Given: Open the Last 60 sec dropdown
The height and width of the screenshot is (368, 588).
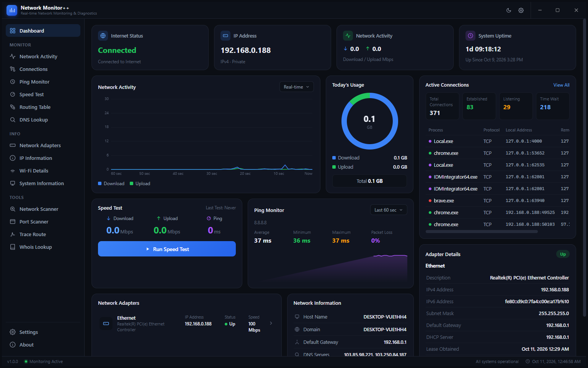Looking at the screenshot, I should 388,210.
